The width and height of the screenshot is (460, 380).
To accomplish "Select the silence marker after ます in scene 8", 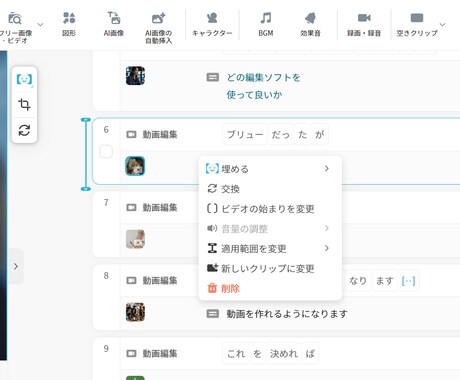I will pyautogui.click(x=408, y=281).
